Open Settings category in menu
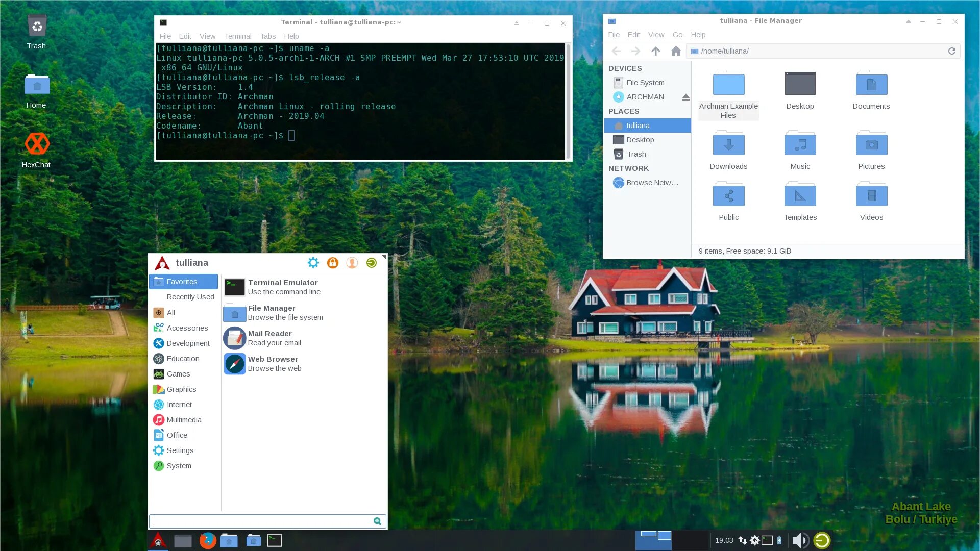Image resolution: width=980 pixels, height=551 pixels. [184, 450]
